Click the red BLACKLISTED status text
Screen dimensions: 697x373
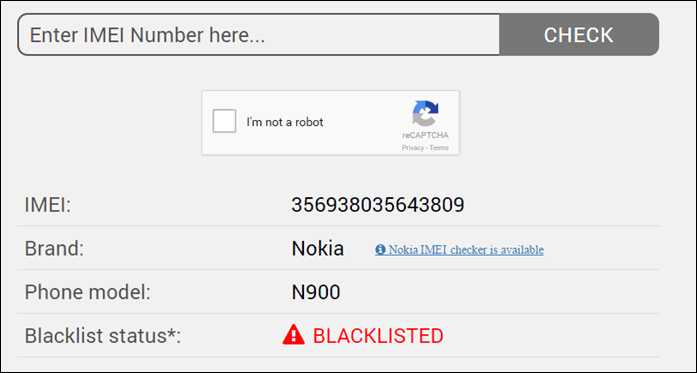coord(378,336)
